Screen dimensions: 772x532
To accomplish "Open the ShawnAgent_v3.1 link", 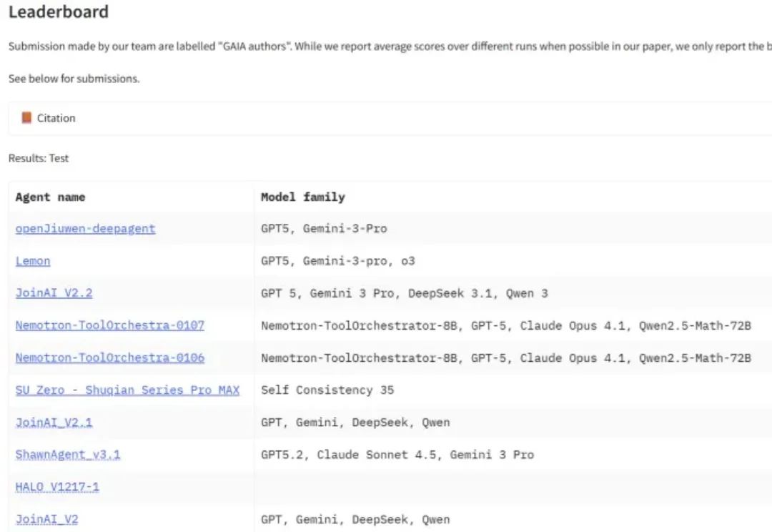I will (x=68, y=455).
